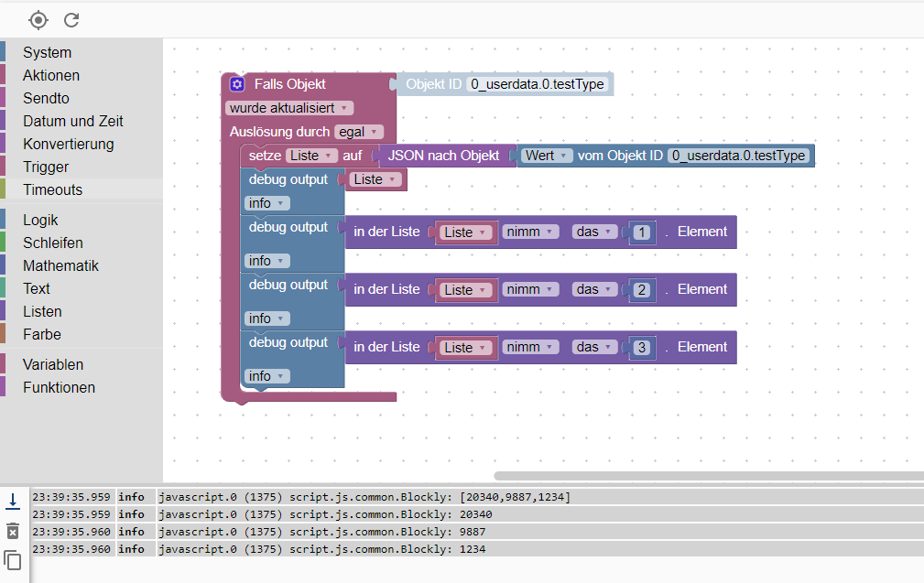Screen dimensions: 924x583
Task: Change the first debug output 'info' level dropdown
Action: [x=267, y=203]
